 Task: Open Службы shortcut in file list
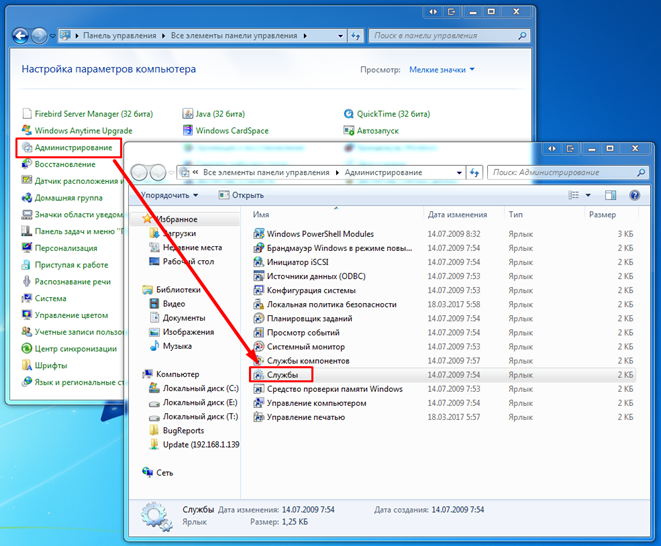click(x=283, y=374)
